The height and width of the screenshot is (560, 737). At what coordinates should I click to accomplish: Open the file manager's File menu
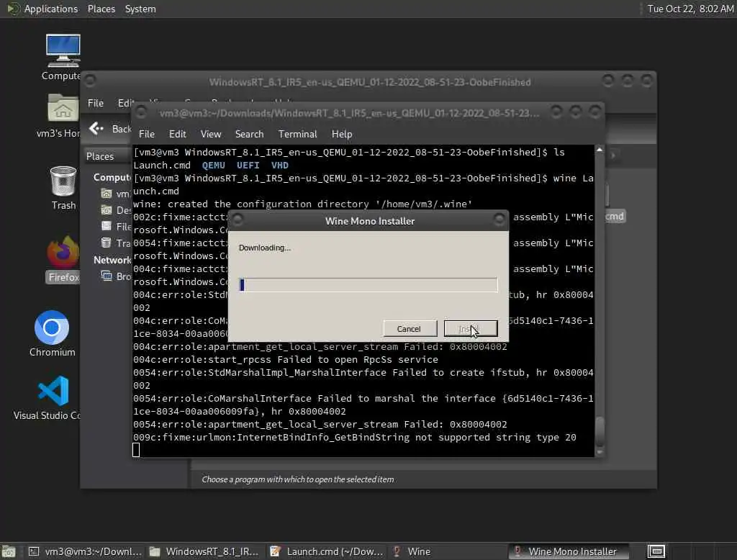click(96, 103)
